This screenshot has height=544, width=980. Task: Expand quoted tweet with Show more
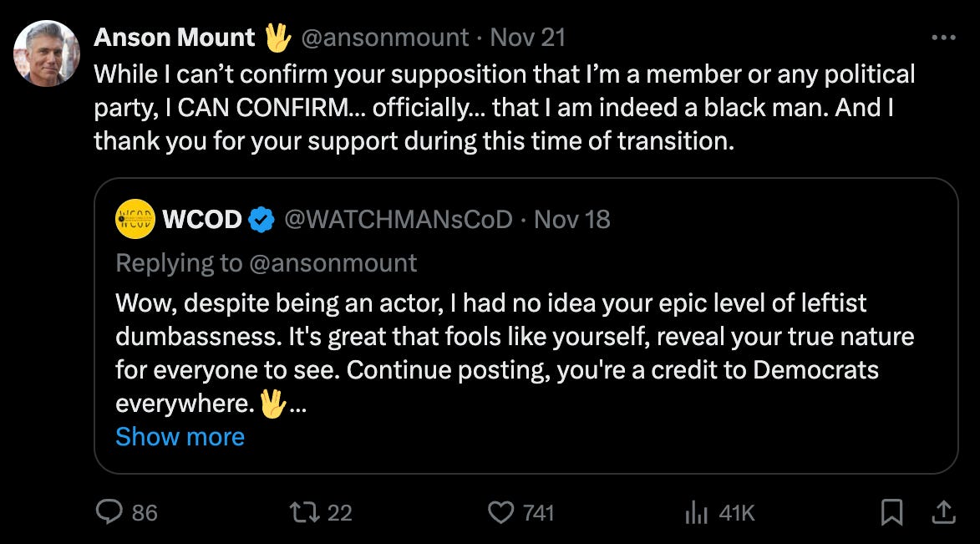(180, 436)
